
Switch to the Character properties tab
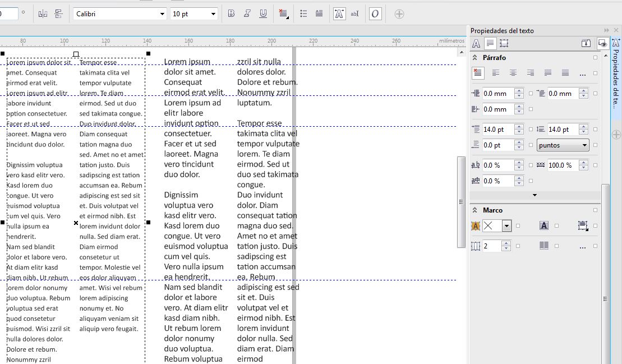coord(476,43)
